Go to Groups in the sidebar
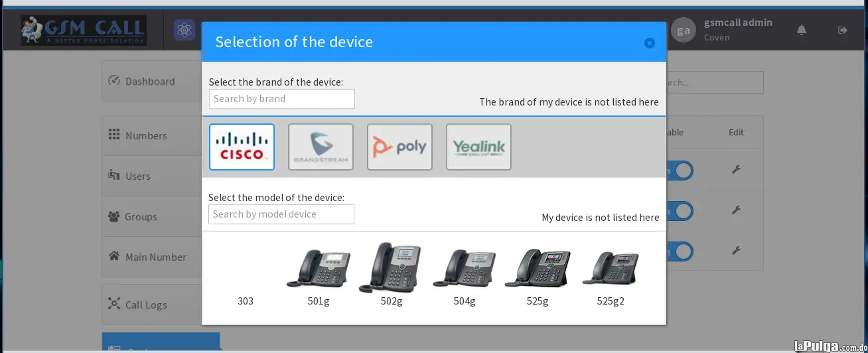Screen dimensions: 868x353 click(x=152, y=216)
